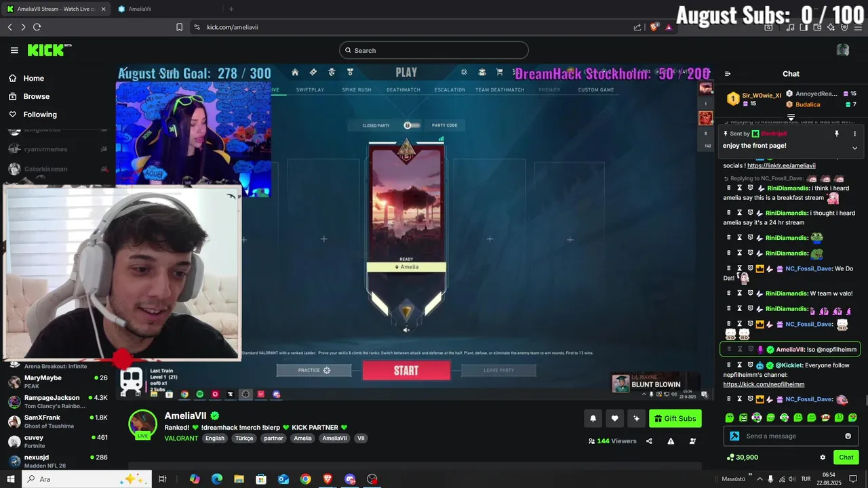Open Windows Start menu

point(11,479)
